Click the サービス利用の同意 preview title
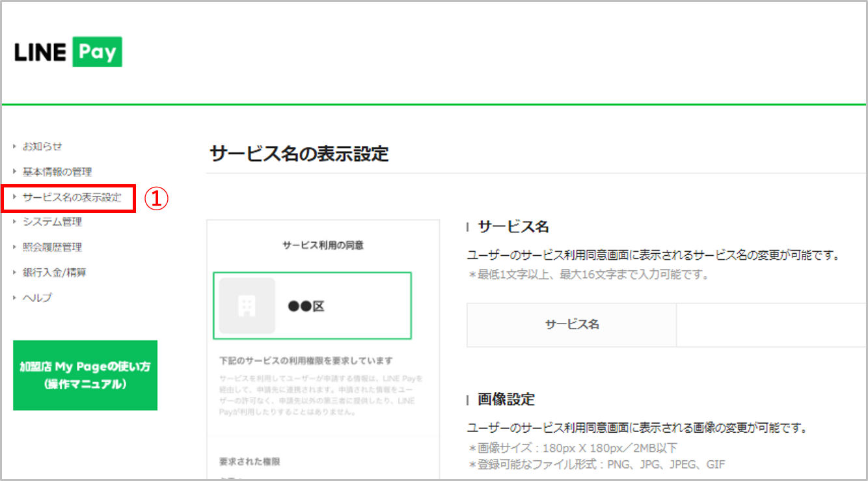868x481 pixels. 323,245
